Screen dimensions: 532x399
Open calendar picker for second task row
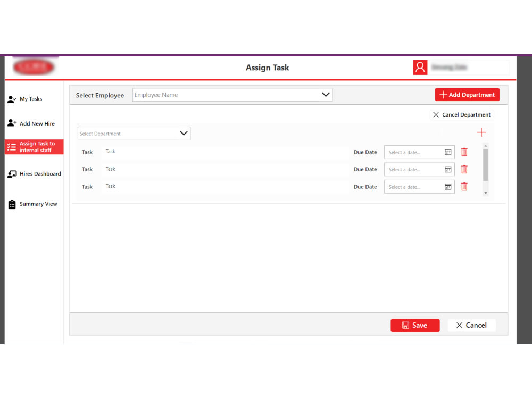click(448, 169)
